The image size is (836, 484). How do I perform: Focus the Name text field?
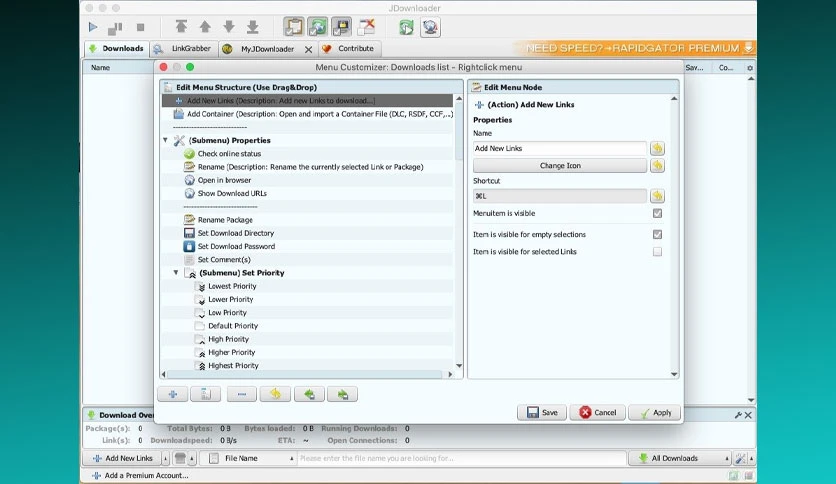560,148
